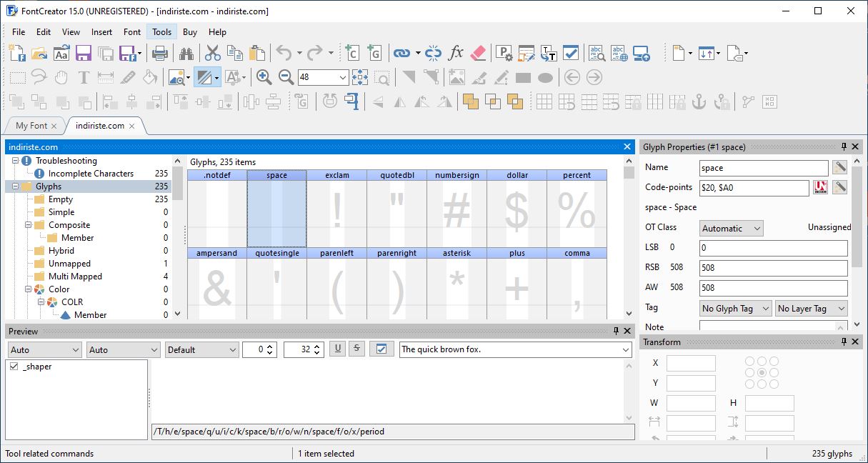Select the Multi Mapped folder
Image resolution: width=868 pixels, height=463 pixels.
pos(75,277)
